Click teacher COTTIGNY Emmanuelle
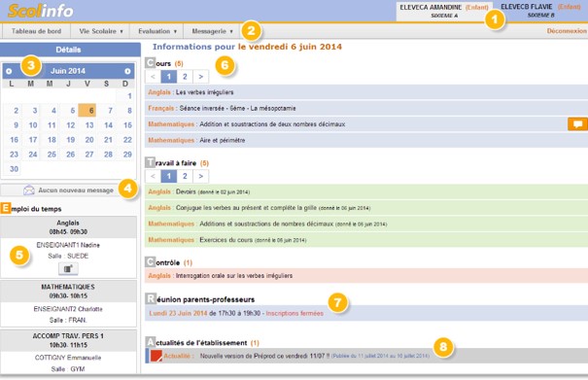The image size is (588, 380). tap(68, 358)
